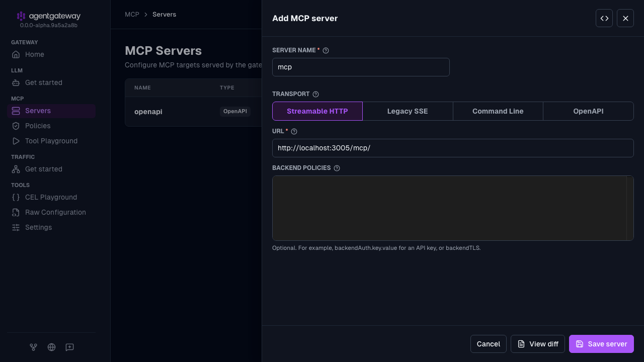Select the Command Line transport

pyautogui.click(x=498, y=111)
